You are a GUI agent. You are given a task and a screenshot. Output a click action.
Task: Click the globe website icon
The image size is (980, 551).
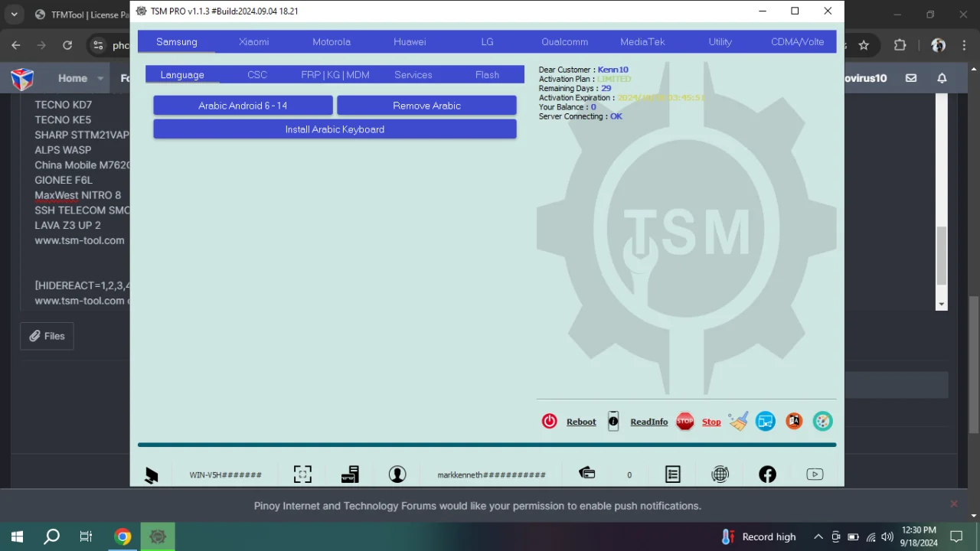coord(720,474)
